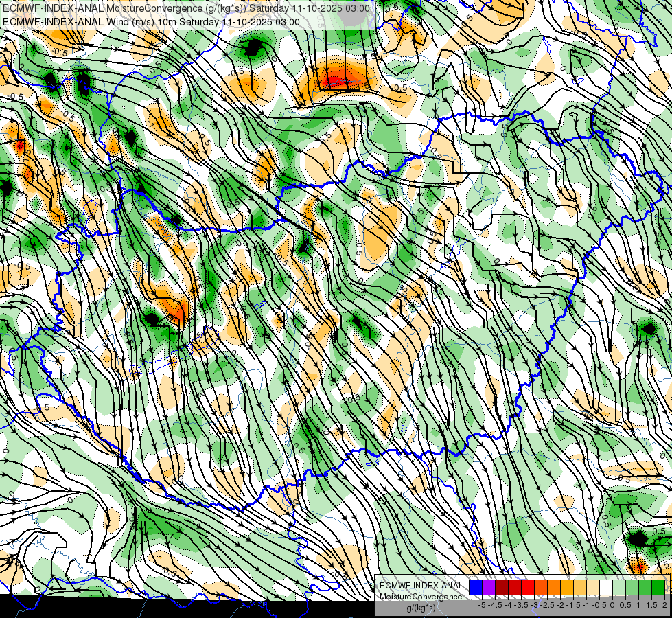Click the legend label MoistureConvergence
Image resolution: width=672 pixels, height=618 pixels.
coord(421,597)
